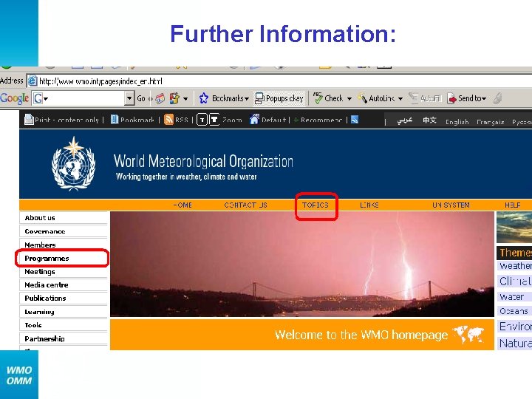Viewport: 532px width, 399px height.
Task: Click the WMO emblem logo
Action: [x=74, y=163]
